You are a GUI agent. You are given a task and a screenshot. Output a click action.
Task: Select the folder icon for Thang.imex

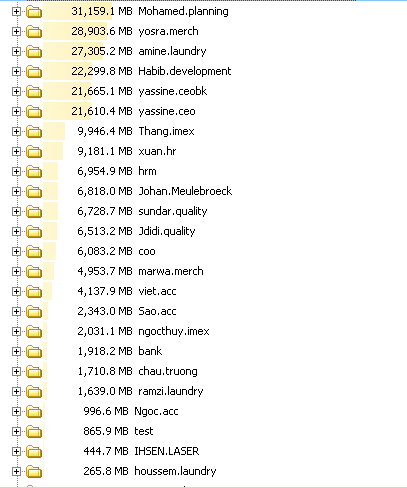coord(34,132)
